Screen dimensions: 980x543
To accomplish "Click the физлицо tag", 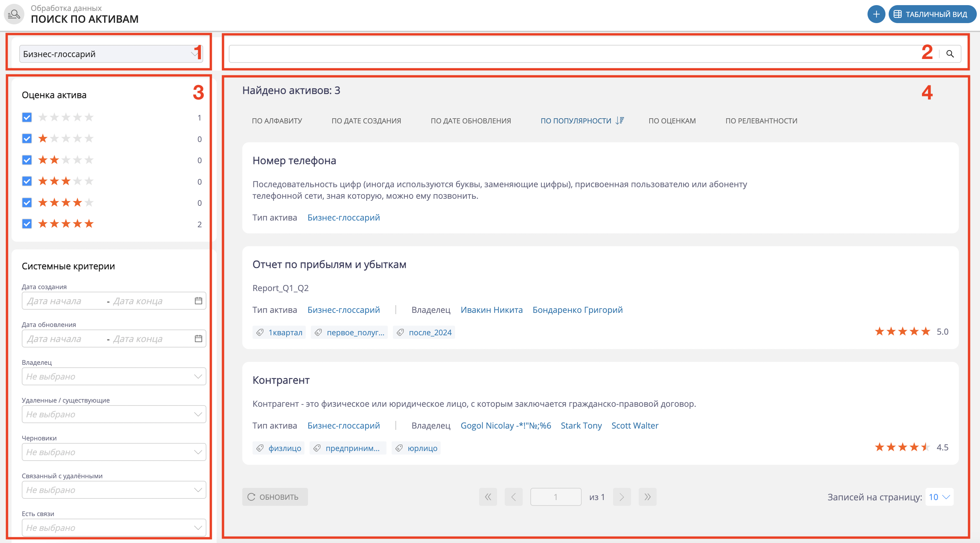I will [278, 448].
